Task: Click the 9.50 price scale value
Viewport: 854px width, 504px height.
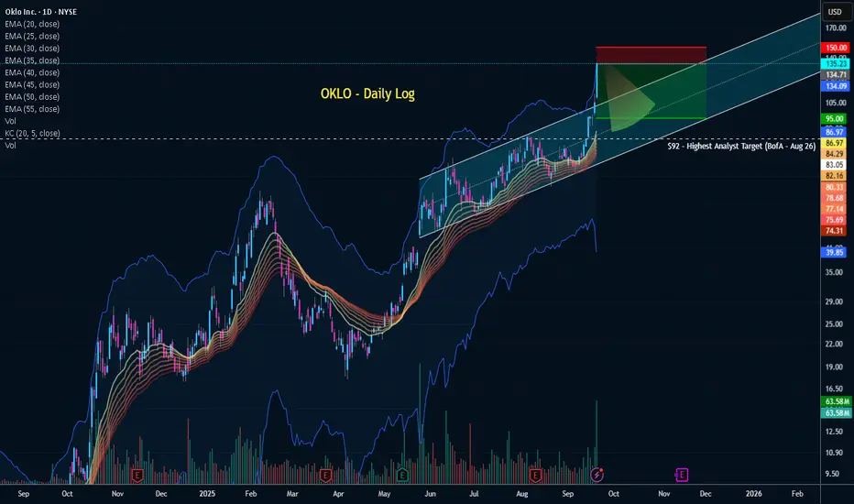Action: (x=832, y=474)
